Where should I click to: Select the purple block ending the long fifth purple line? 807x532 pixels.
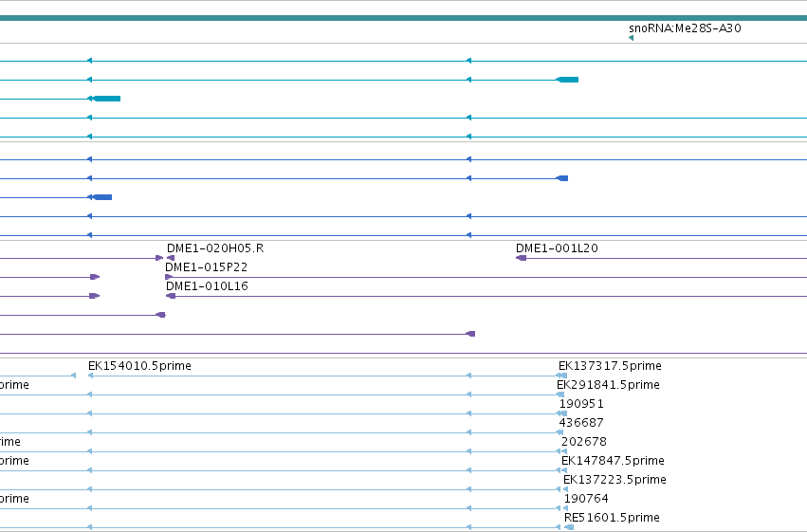point(470,334)
